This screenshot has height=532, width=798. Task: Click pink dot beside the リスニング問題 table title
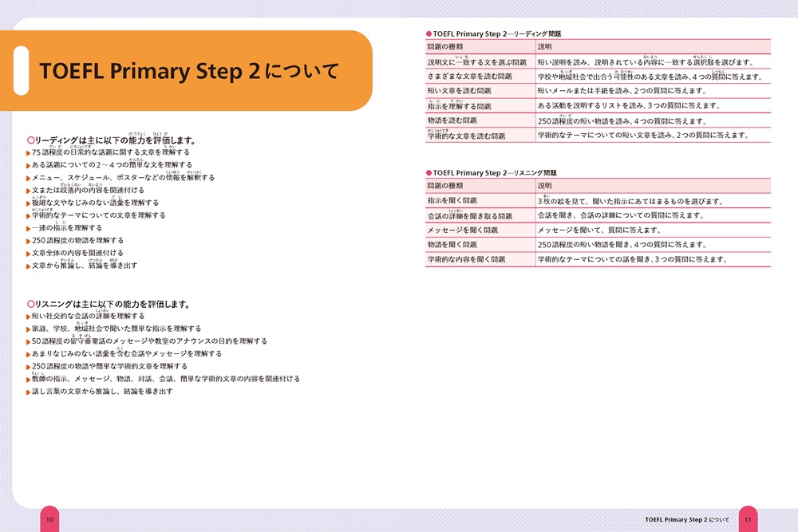point(429,172)
